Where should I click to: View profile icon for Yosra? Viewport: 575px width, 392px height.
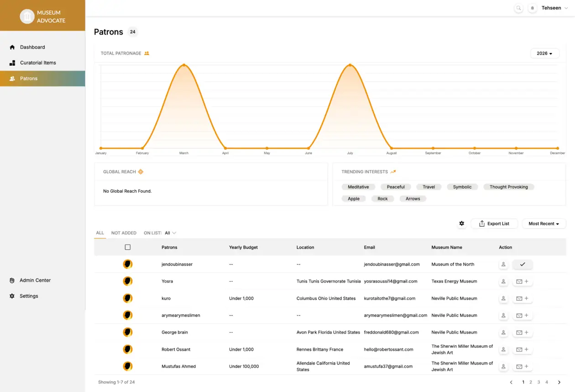[x=503, y=281]
